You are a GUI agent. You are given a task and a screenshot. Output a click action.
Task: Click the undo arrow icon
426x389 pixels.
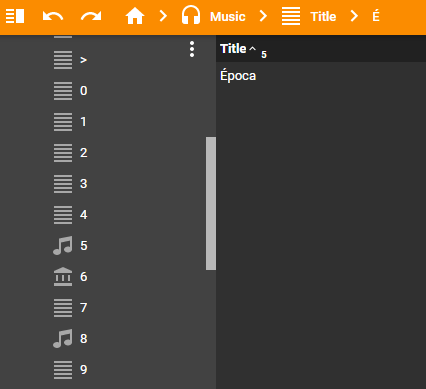(x=53, y=16)
